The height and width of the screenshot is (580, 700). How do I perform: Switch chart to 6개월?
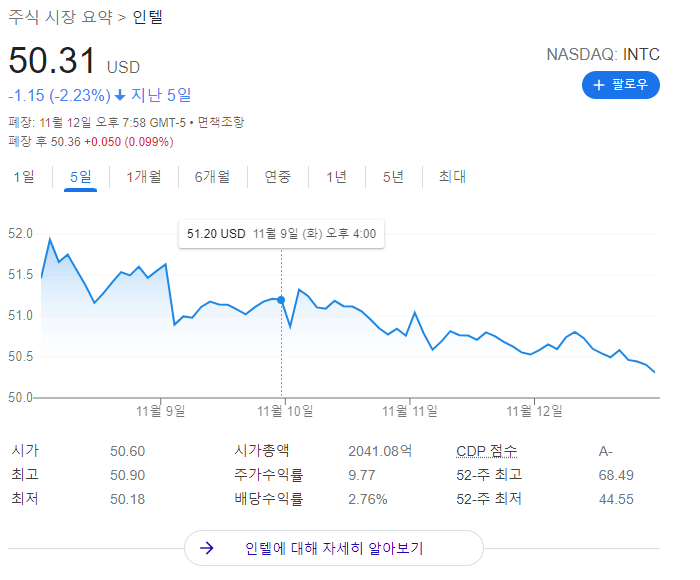[x=212, y=177]
